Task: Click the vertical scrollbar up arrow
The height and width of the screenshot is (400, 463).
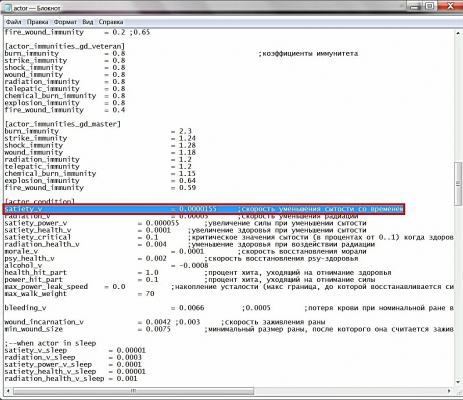Action: (458, 33)
